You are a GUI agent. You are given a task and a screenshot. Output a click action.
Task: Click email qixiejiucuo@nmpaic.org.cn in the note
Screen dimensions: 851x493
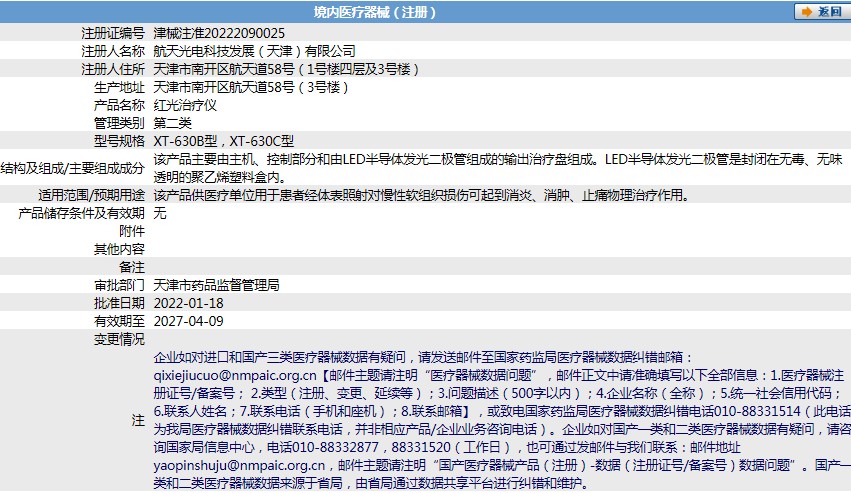tap(235, 375)
